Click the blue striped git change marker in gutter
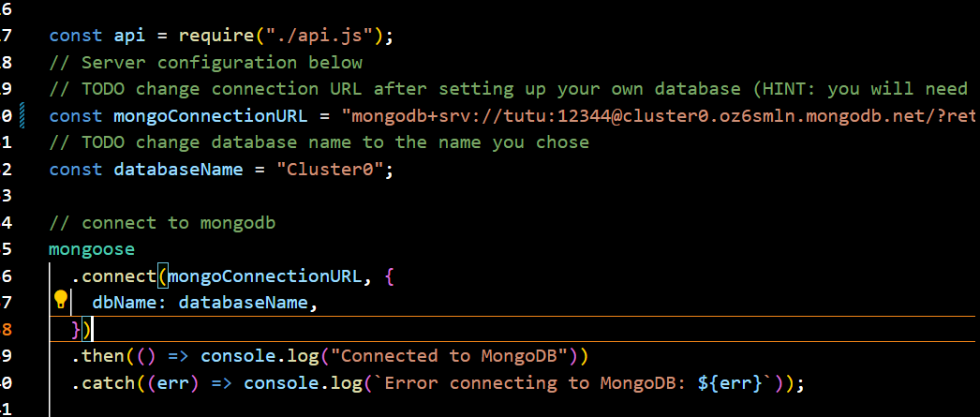 [22, 116]
